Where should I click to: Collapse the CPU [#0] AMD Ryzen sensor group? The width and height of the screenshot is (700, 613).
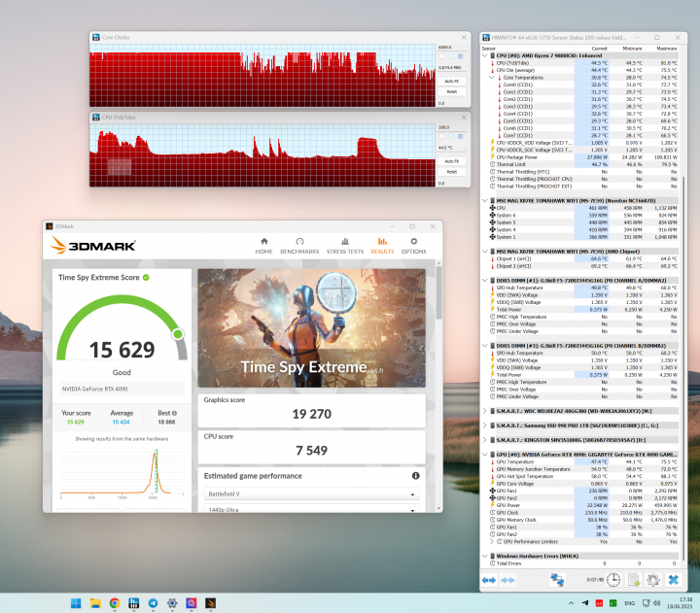[x=485, y=55]
